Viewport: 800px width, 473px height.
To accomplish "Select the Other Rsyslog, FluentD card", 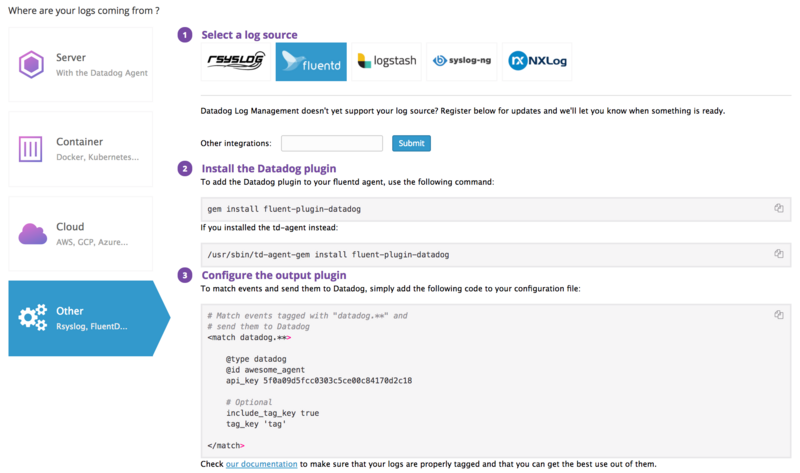I will (x=89, y=318).
